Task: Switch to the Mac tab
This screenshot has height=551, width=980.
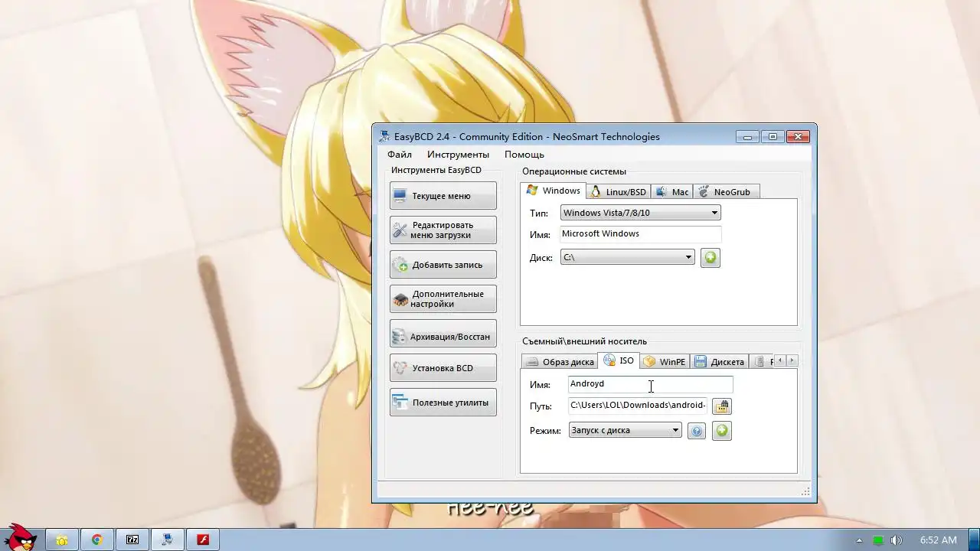Action: pos(672,192)
